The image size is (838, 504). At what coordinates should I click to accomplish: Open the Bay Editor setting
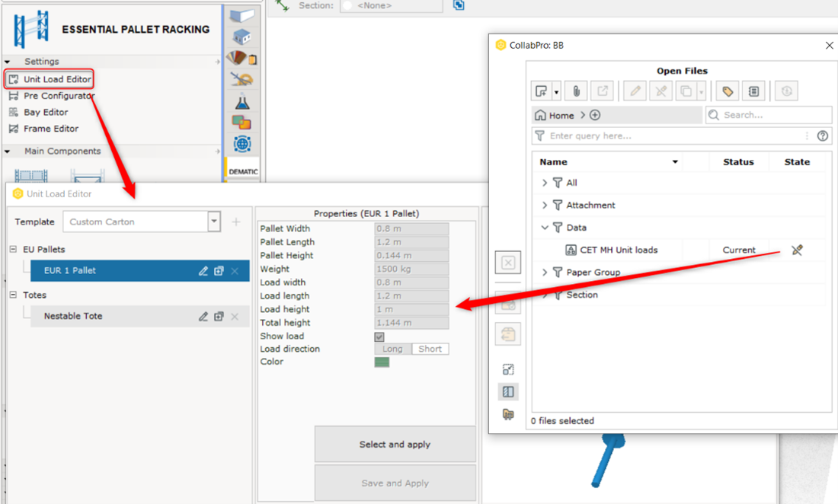pyautogui.click(x=39, y=112)
